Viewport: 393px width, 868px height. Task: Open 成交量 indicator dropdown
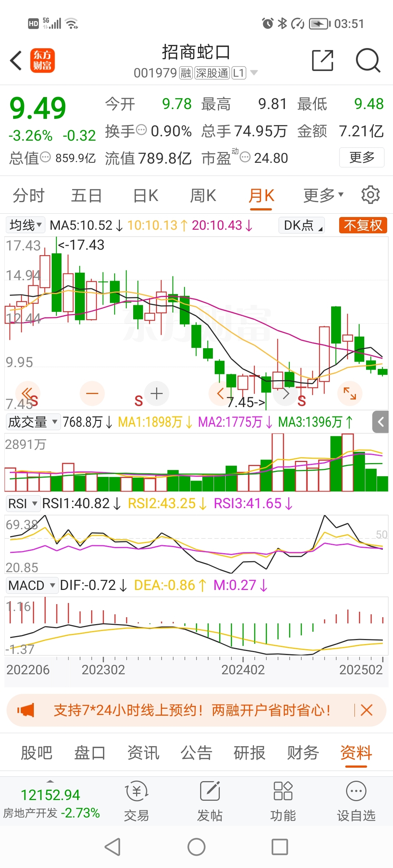coord(33,422)
